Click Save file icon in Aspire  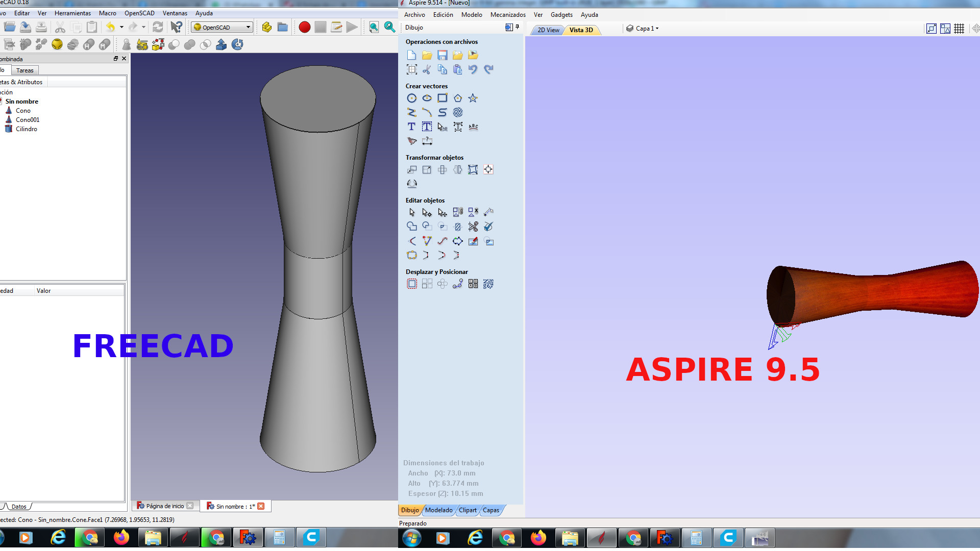[x=442, y=55]
